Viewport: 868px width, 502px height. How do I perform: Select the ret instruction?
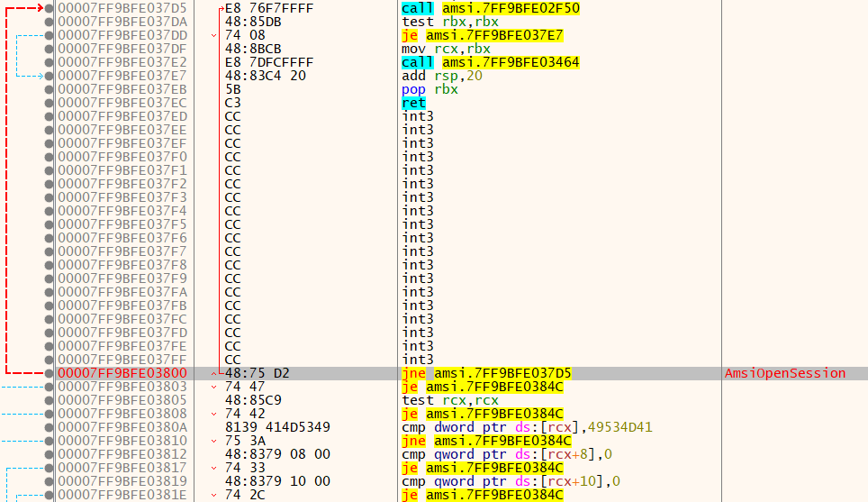(x=413, y=103)
